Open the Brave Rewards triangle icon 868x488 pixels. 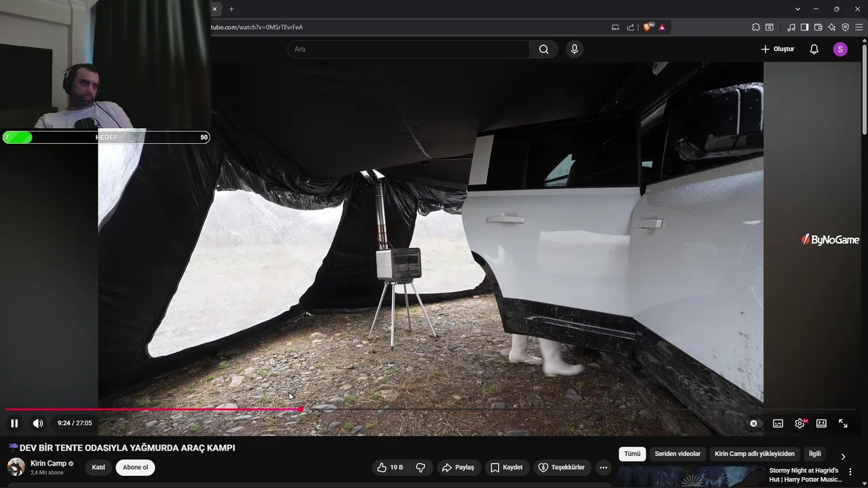tap(662, 27)
